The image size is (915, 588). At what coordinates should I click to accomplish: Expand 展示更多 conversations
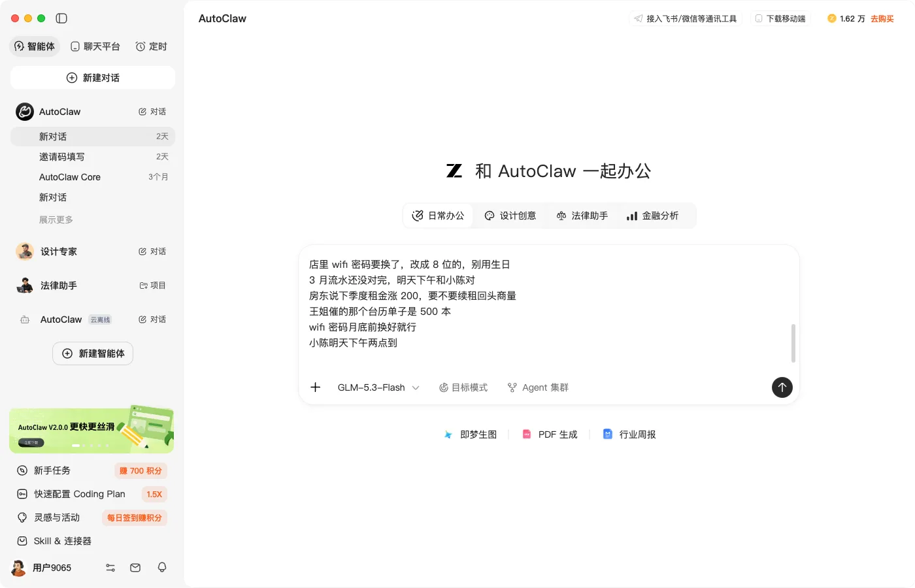pyautogui.click(x=56, y=220)
